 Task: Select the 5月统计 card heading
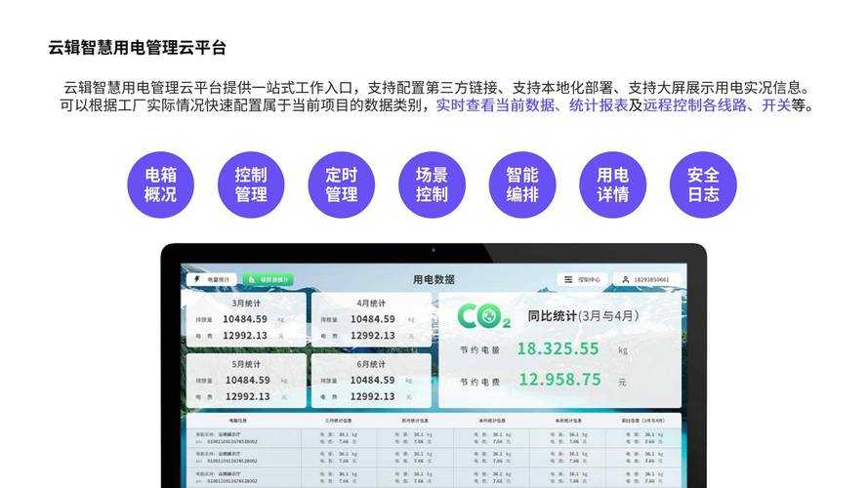coord(246,364)
